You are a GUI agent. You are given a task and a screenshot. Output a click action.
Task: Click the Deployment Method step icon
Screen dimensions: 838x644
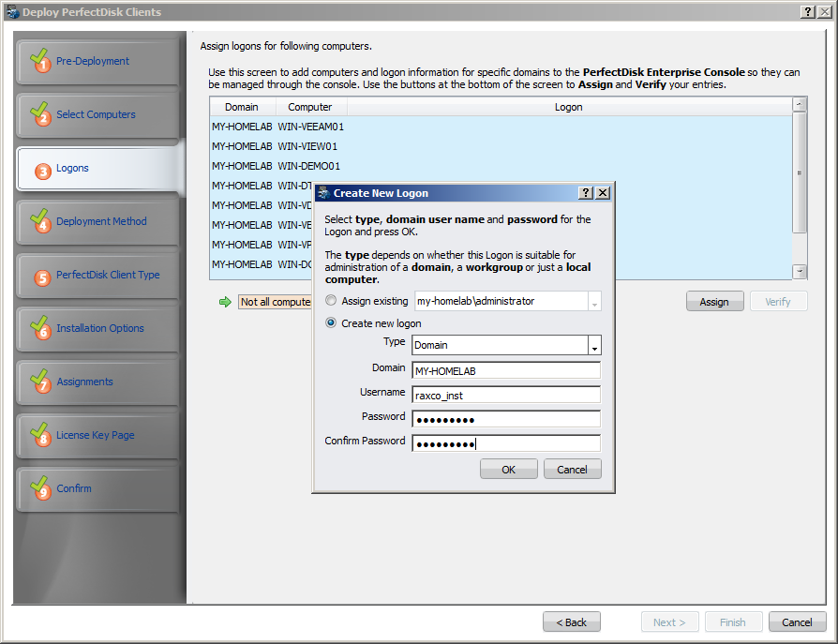point(39,221)
